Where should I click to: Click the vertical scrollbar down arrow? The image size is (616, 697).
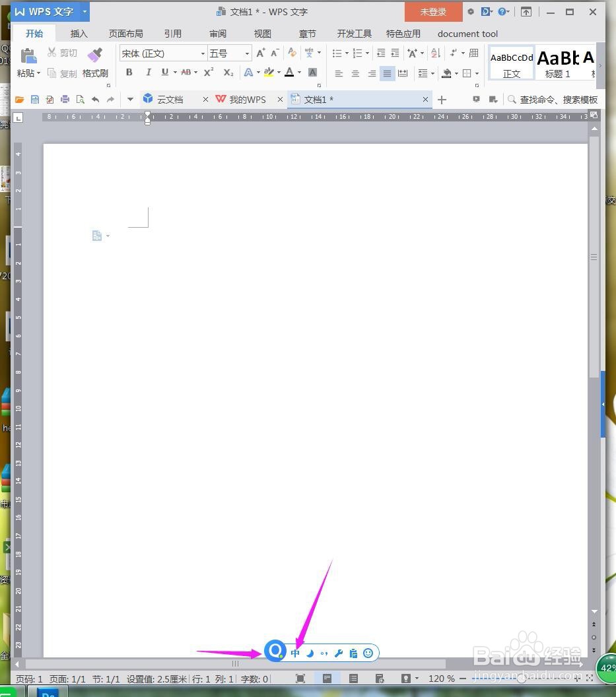(594, 611)
